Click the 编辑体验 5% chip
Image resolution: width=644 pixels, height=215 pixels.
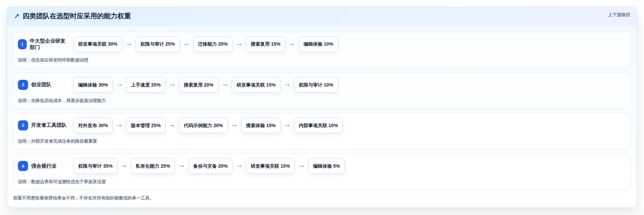(327, 166)
